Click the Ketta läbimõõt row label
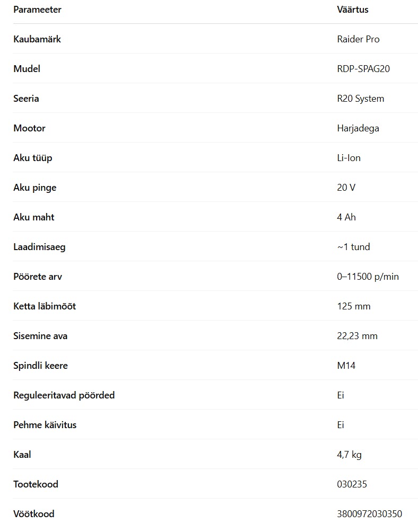 pos(45,306)
